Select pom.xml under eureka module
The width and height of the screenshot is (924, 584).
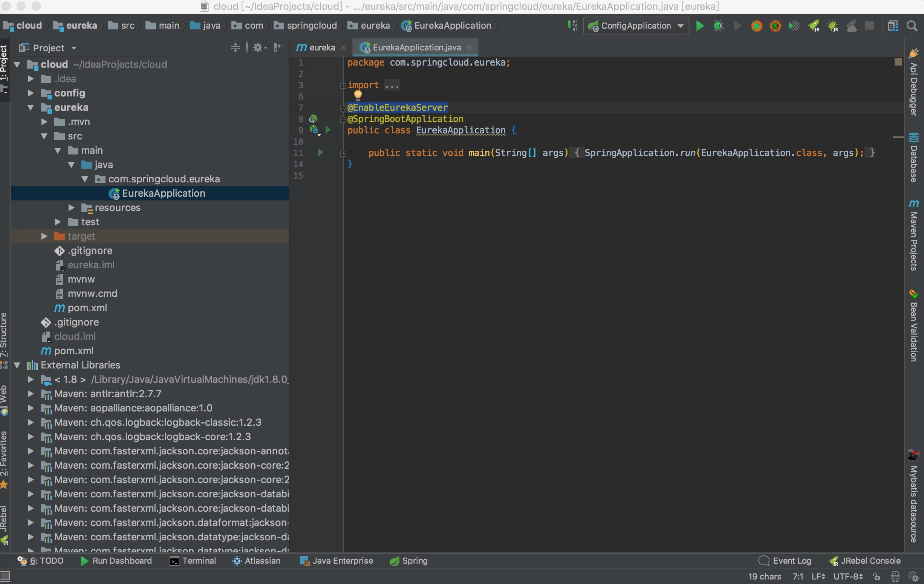pyautogui.click(x=87, y=308)
